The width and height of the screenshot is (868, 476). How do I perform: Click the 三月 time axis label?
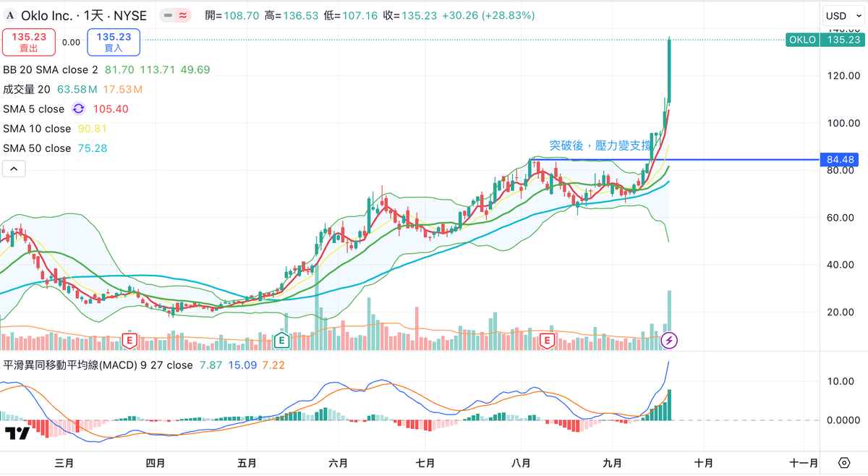pyautogui.click(x=65, y=463)
